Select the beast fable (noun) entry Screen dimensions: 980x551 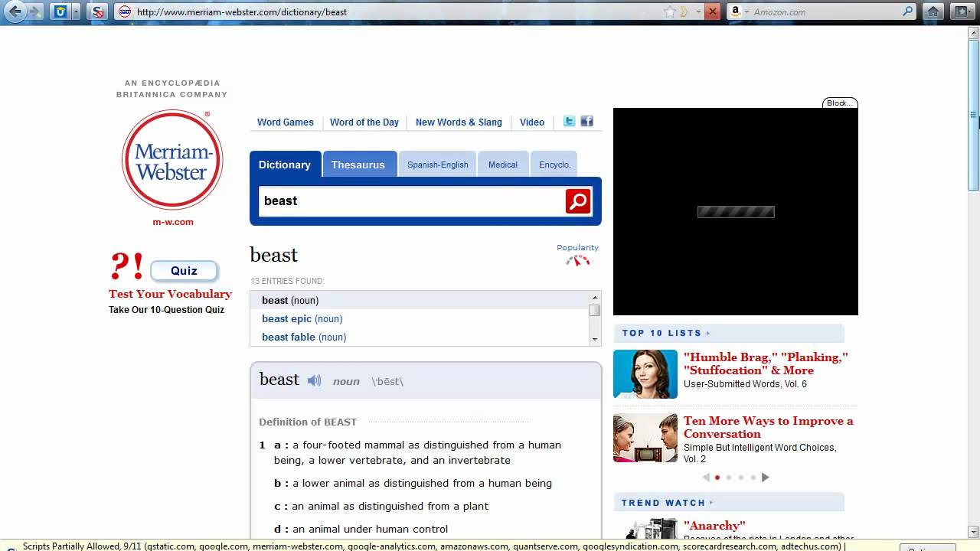click(x=304, y=337)
